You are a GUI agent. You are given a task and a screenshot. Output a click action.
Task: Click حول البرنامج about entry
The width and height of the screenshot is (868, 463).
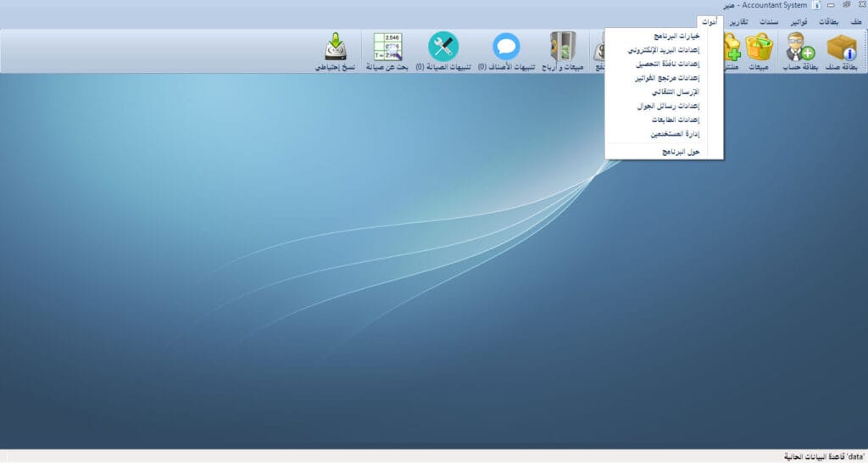pyautogui.click(x=678, y=151)
